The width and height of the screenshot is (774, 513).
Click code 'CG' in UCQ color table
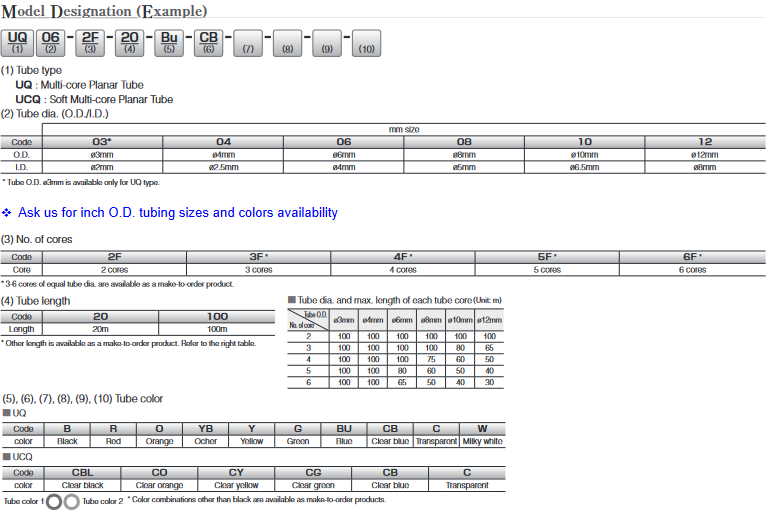click(313, 473)
